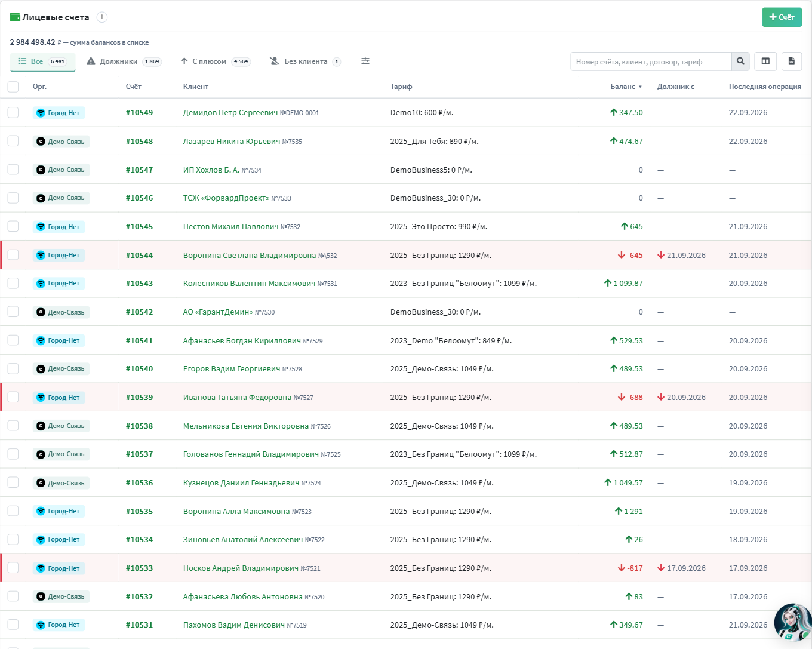Click the green Счёт add button
The image size is (812, 649).
pos(782,17)
